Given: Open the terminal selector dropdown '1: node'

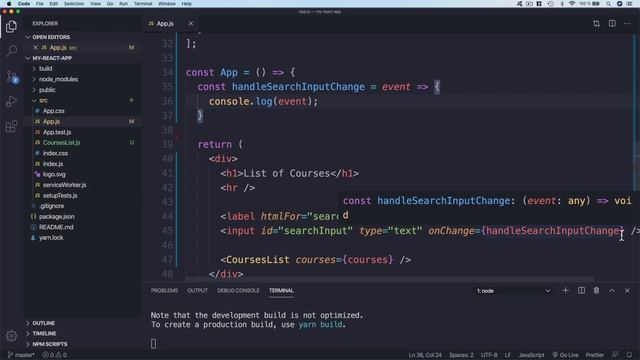Looking at the screenshot, I should click(x=513, y=291).
